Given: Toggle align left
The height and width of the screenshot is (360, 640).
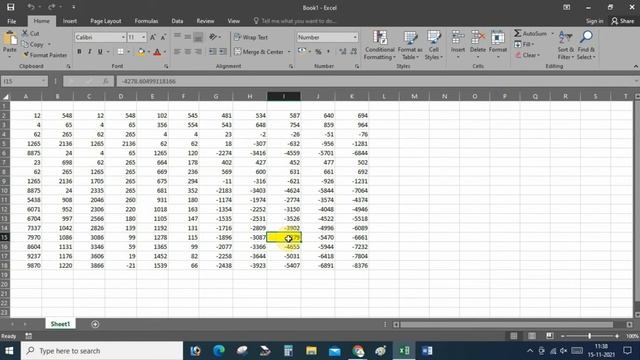Looking at the screenshot, I should tap(177, 52).
